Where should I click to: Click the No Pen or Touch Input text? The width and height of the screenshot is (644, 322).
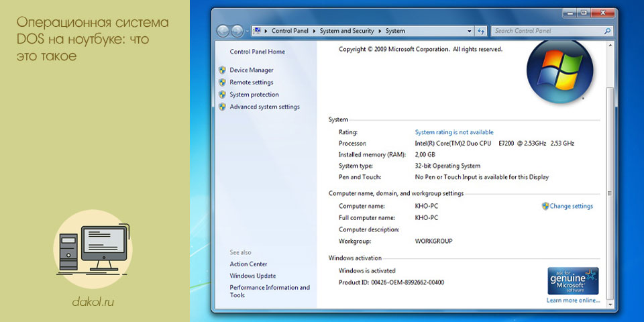[x=482, y=177]
